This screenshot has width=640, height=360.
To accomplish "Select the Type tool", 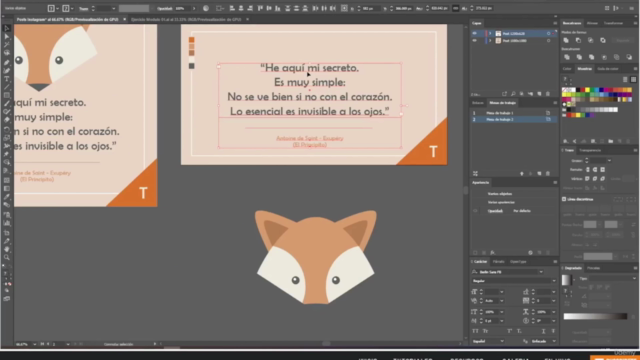I will point(7,79).
